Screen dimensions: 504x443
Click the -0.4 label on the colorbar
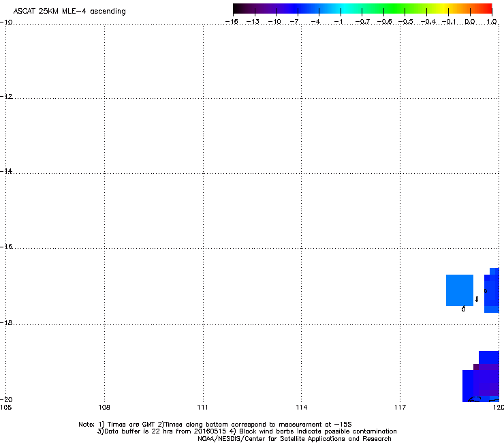[428, 22]
